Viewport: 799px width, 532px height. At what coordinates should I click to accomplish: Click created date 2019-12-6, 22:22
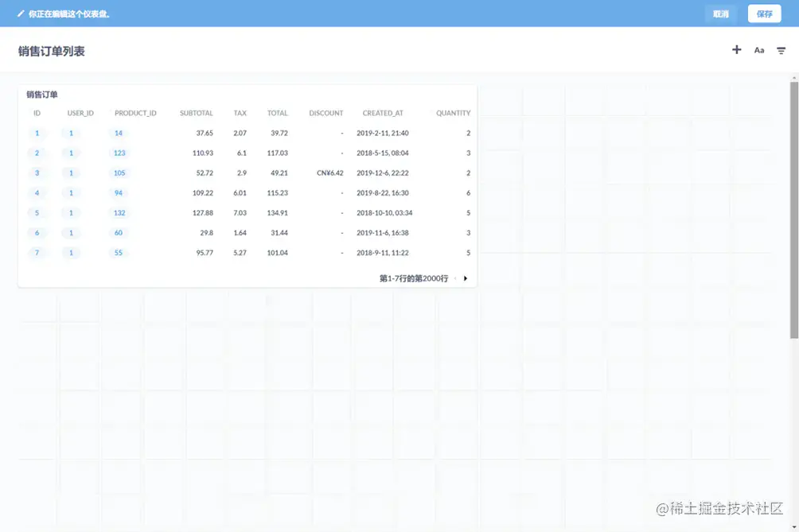click(383, 173)
